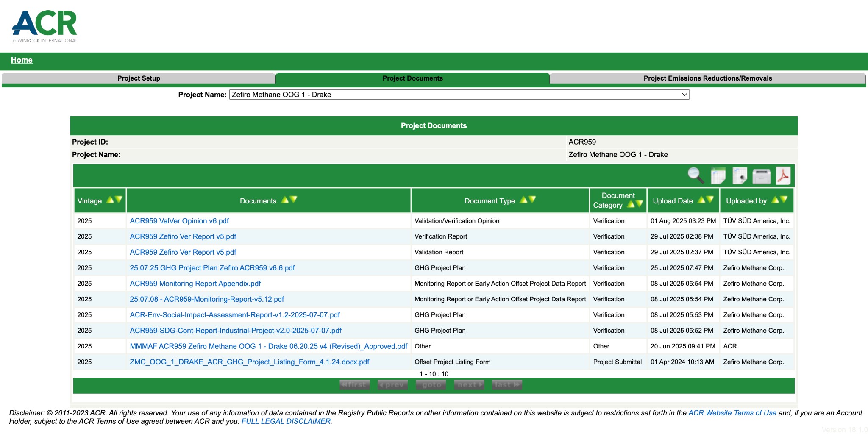
Task: Print the document list with printer icon
Action: pyautogui.click(x=762, y=176)
